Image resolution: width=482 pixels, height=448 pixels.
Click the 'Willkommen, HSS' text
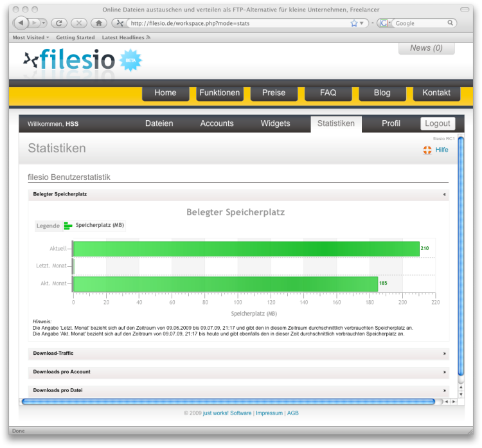[x=53, y=124]
